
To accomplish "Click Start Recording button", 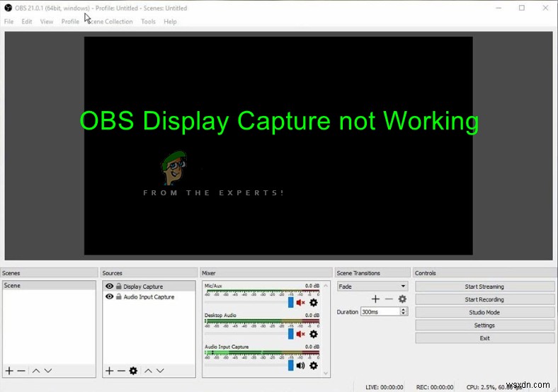I will coord(484,299).
